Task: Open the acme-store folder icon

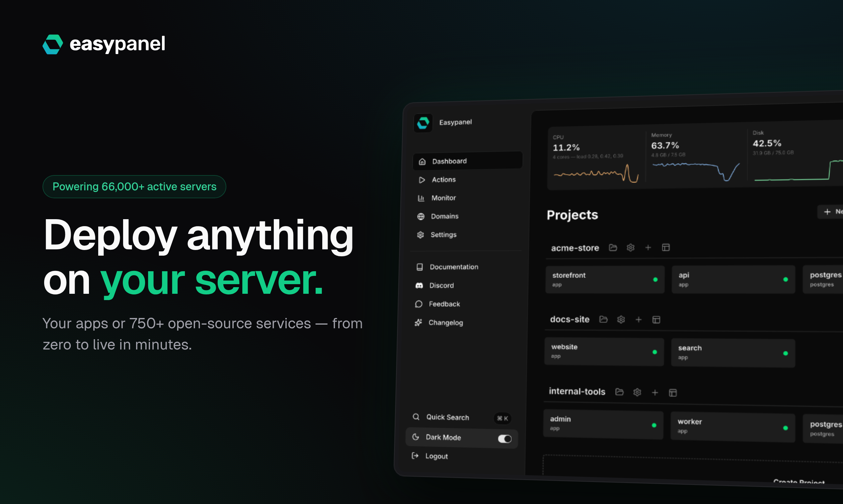Action: tap(613, 248)
